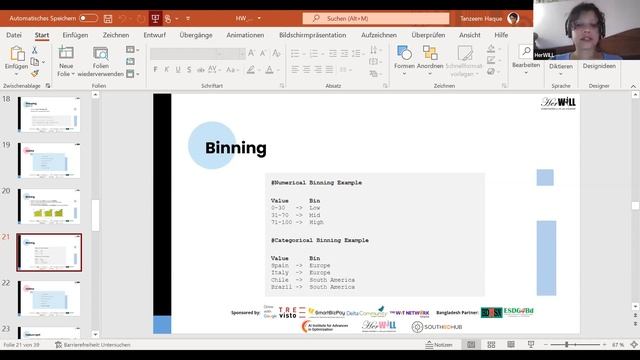Image resolution: width=640 pixels, height=360 pixels.
Task: Switch to the Einfügen tab
Action: pos(75,35)
